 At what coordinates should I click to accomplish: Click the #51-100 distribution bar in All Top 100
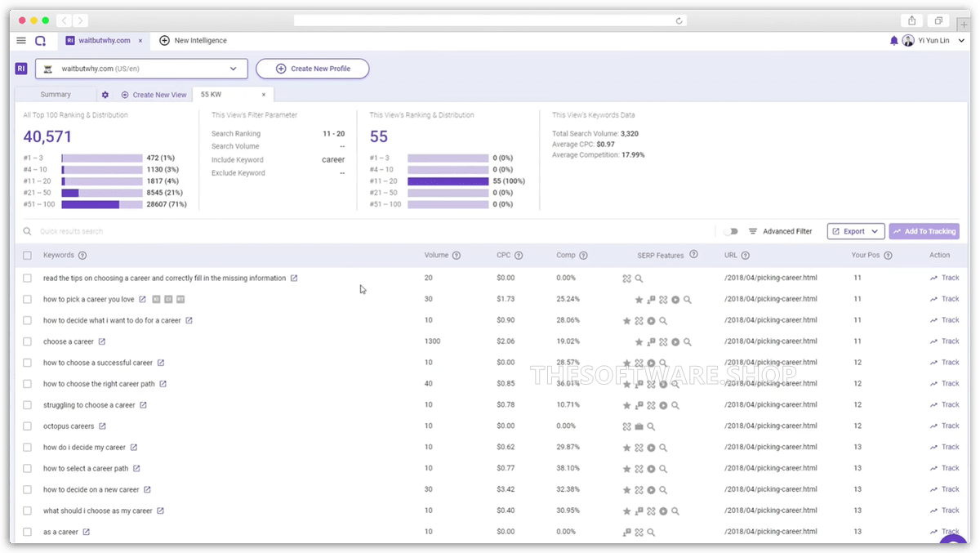click(102, 204)
